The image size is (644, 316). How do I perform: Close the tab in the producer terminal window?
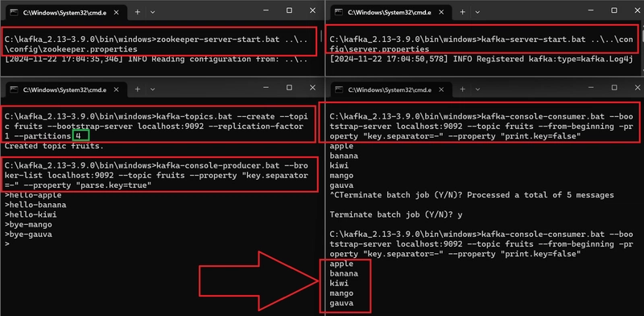point(116,89)
